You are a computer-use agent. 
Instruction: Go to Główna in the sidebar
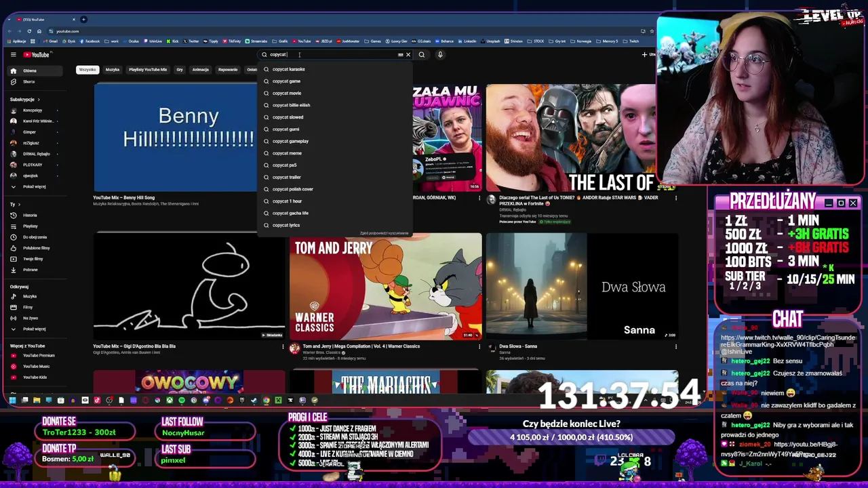click(34, 71)
